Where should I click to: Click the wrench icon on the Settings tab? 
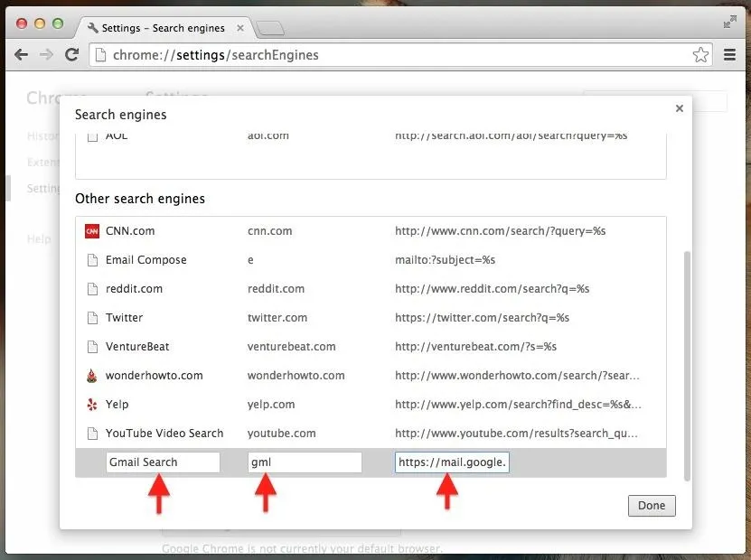(93, 28)
